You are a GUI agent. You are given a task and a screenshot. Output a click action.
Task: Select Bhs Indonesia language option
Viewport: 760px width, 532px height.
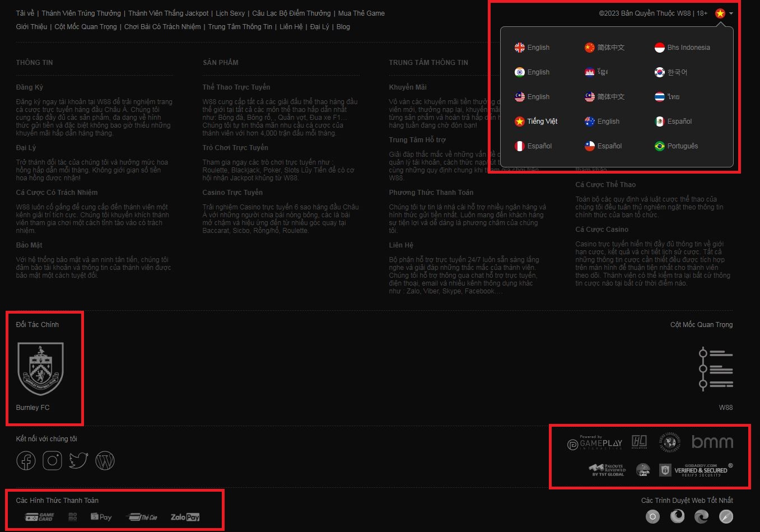click(x=682, y=48)
